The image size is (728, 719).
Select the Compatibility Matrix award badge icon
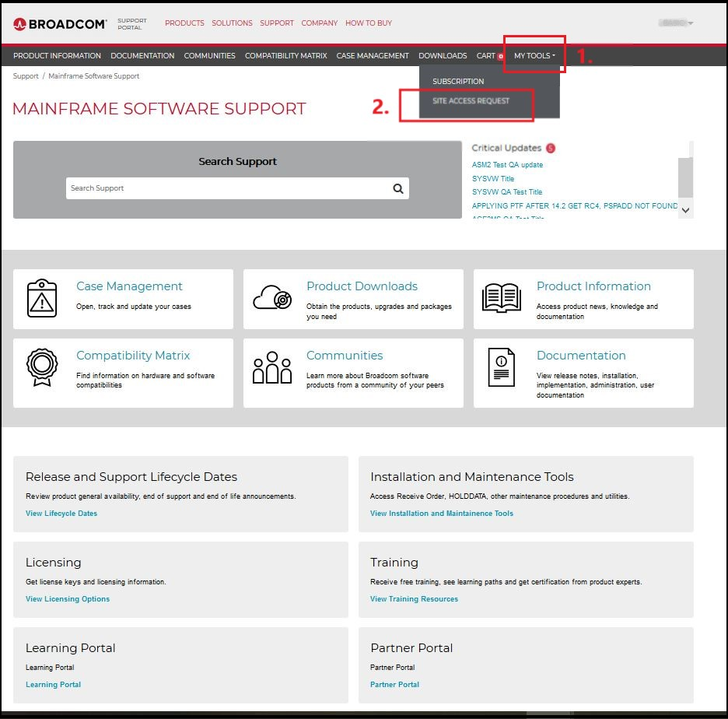click(x=41, y=368)
